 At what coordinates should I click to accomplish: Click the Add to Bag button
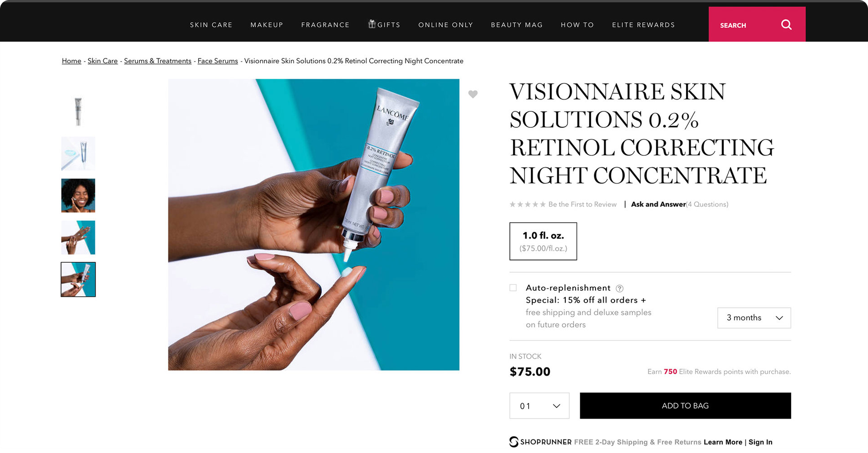(x=685, y=406)
